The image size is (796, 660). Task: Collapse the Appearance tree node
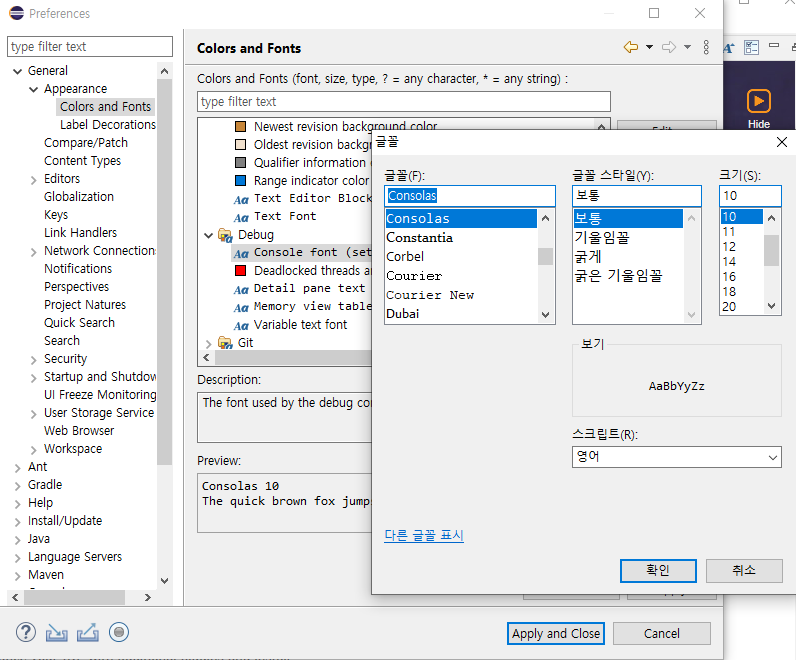coord(34,89)
